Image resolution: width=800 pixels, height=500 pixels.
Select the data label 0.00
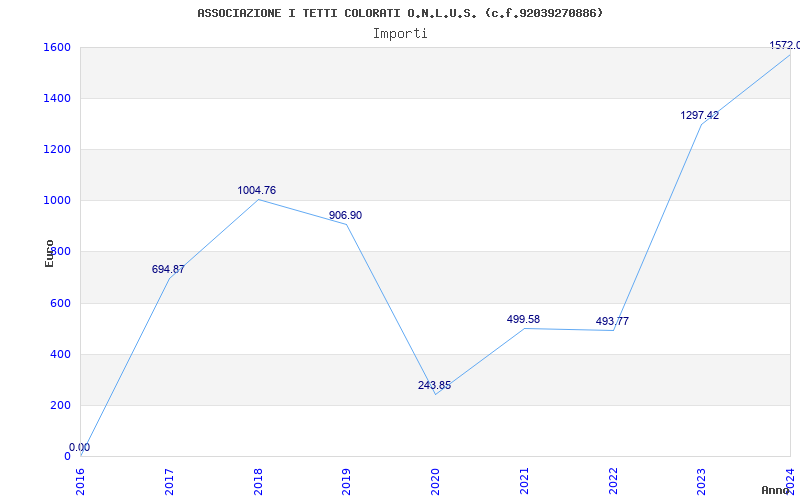80,447
